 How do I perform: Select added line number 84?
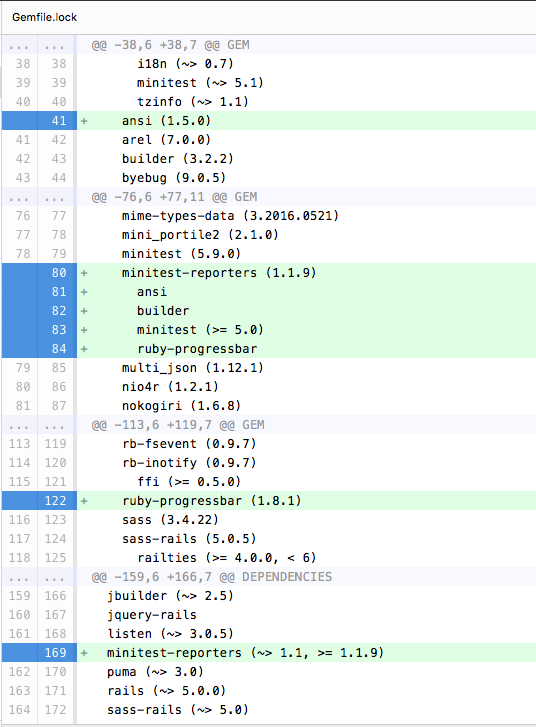(58, 349)
